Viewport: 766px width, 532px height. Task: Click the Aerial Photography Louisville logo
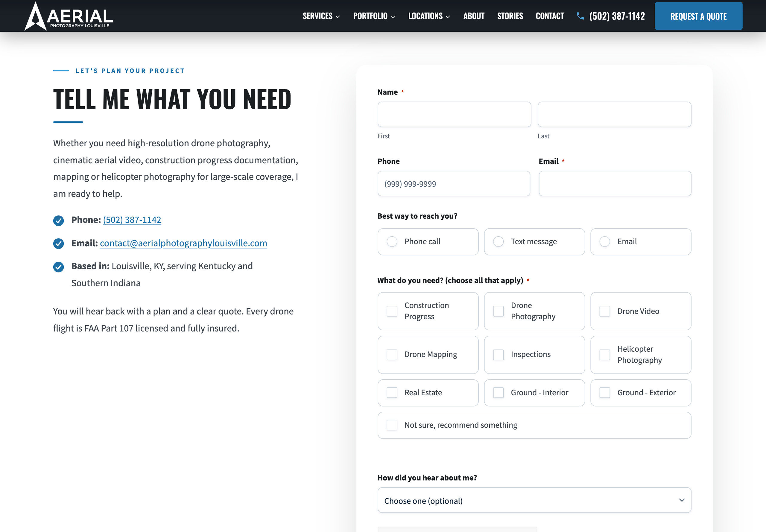(69, 16)
